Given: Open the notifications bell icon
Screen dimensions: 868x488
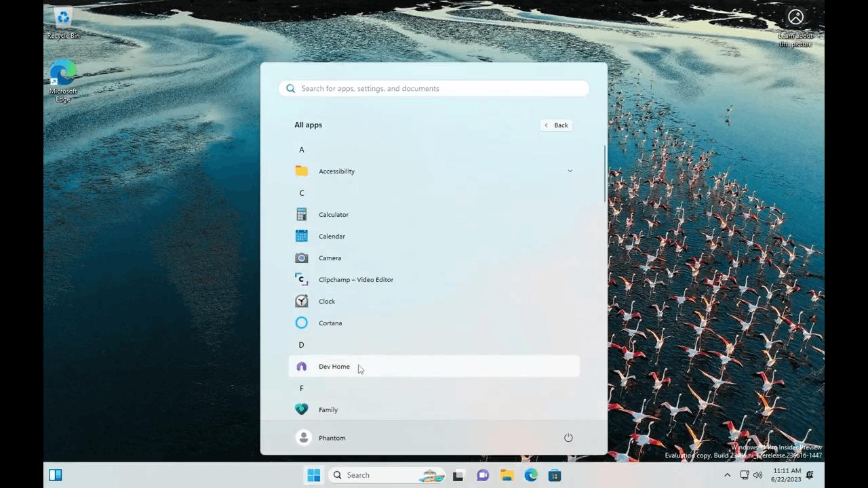Looking at the screenshot, I should (810, 475).
